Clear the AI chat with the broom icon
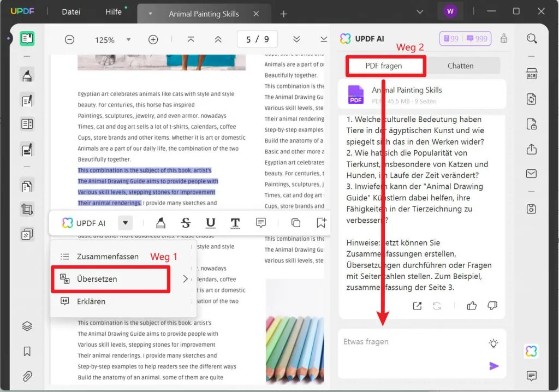The height and width of the screenshot is (392, 559). pos(504,38)
